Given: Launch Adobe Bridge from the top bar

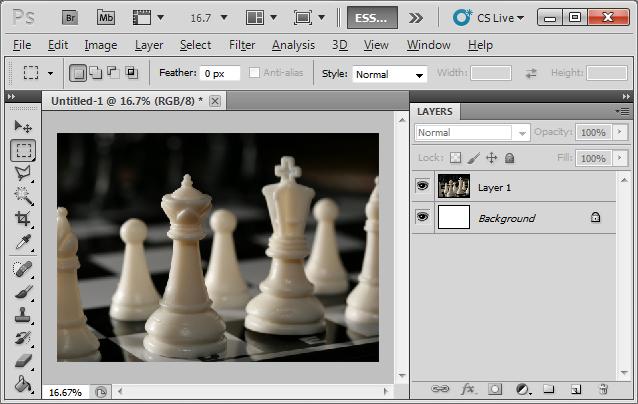Looking at the screenshot, I should (x=69, y=17).
